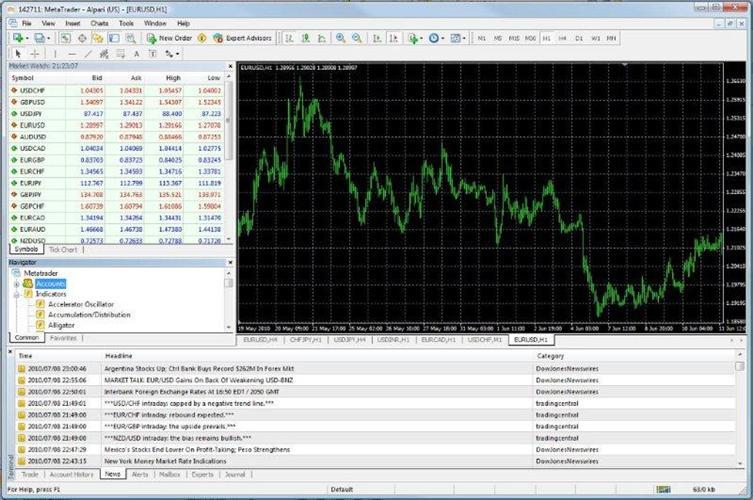Open the MetaEditor icon beside New Order
The width and height of the screenshot is (753, 500).
[202, 38]
